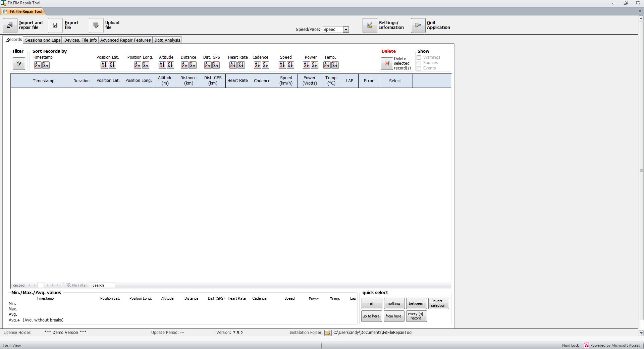644x349 pixels.
Task: Open the record Filter funnel icon
Action: click(x=19, y=63)
